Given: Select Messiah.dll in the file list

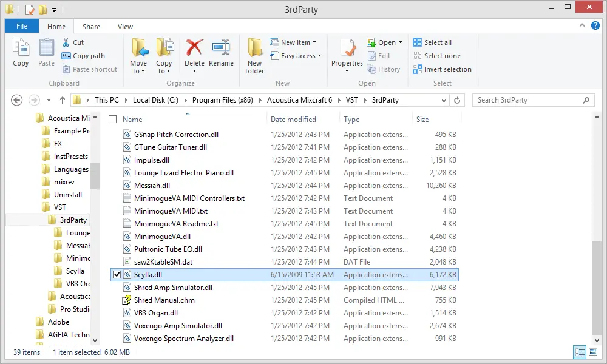Looking at the screenshot, I should point(152,186).
